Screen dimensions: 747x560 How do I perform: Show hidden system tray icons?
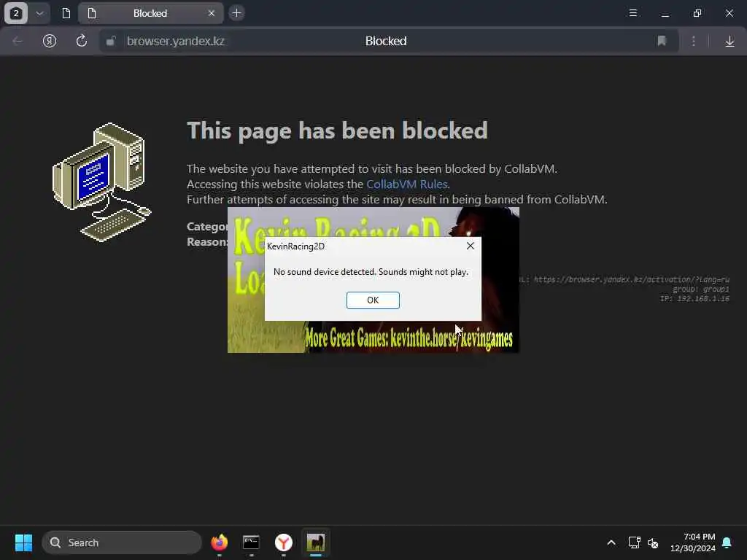611,542
